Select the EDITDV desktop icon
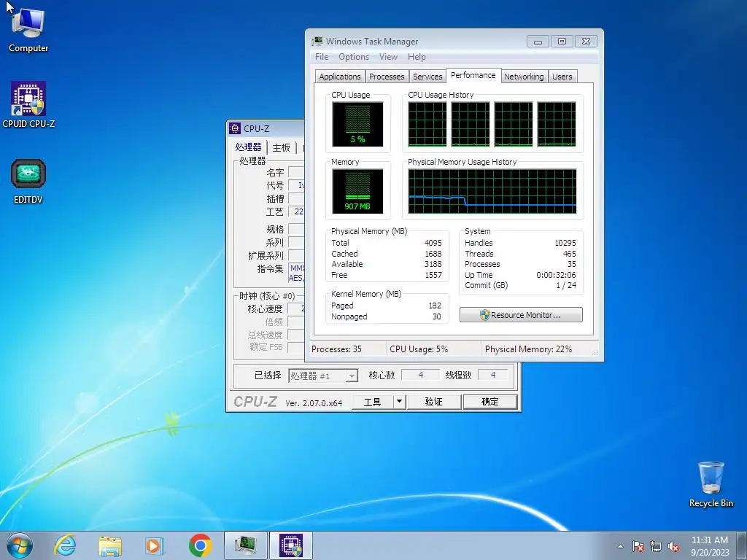747x560 pixels. click(28, 182)
